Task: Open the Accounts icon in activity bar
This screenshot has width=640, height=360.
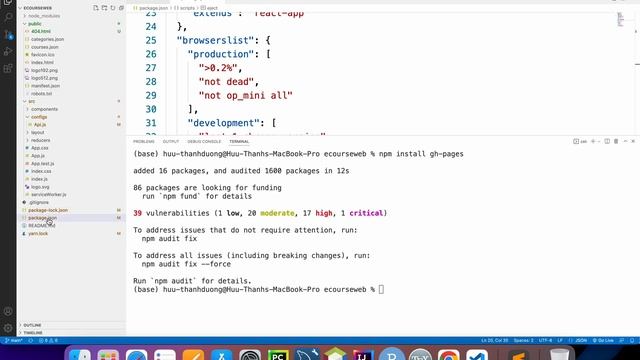Action: (8, 311)
